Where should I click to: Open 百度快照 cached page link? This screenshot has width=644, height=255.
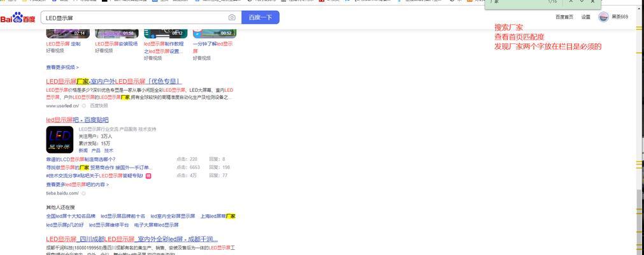99,106
